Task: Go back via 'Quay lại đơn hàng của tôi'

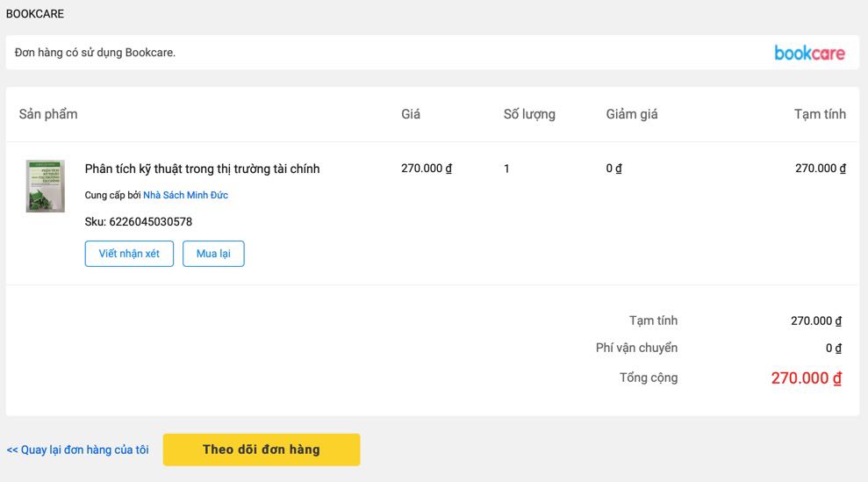Action: (77, 450)
